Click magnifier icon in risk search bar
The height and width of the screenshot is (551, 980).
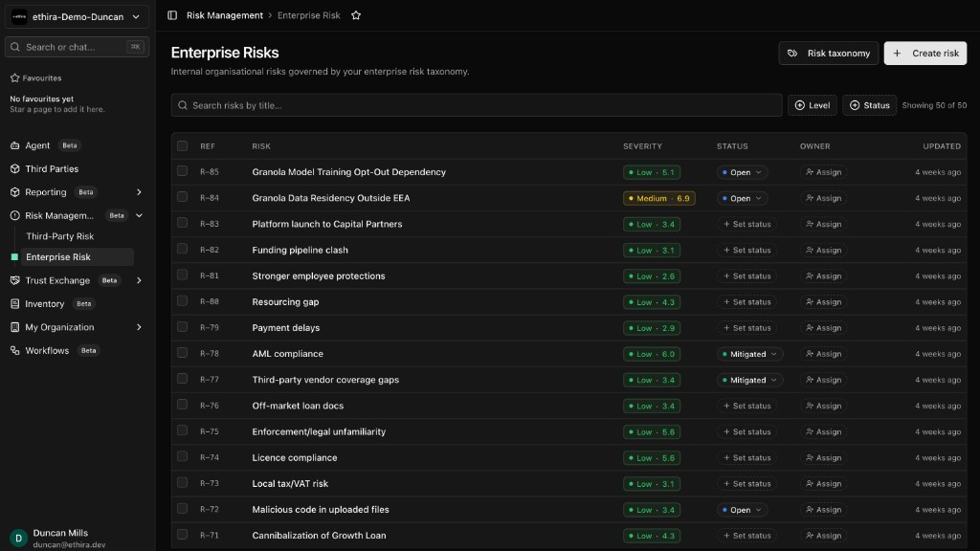coord(183,105)
